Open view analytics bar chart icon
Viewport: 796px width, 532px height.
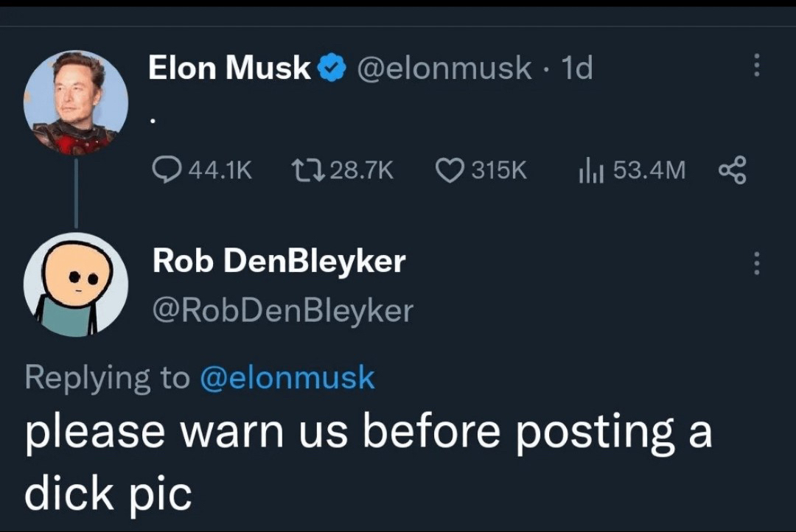(x=591, y=170)
